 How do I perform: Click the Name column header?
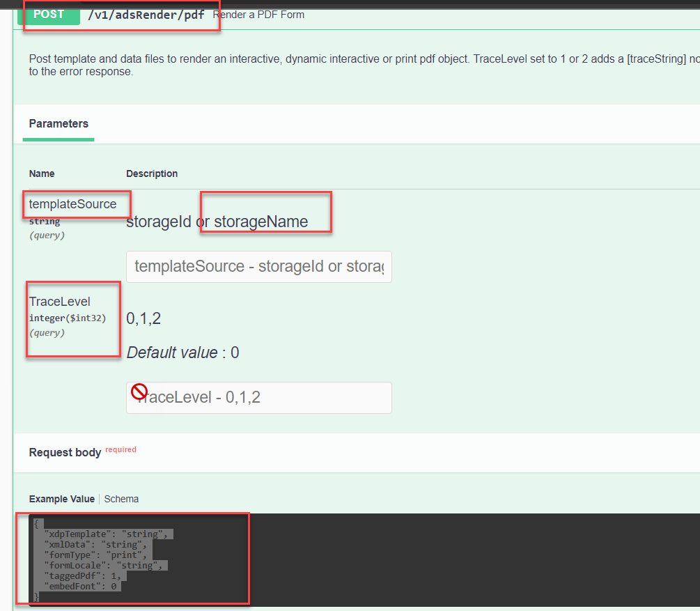point(42,173)
